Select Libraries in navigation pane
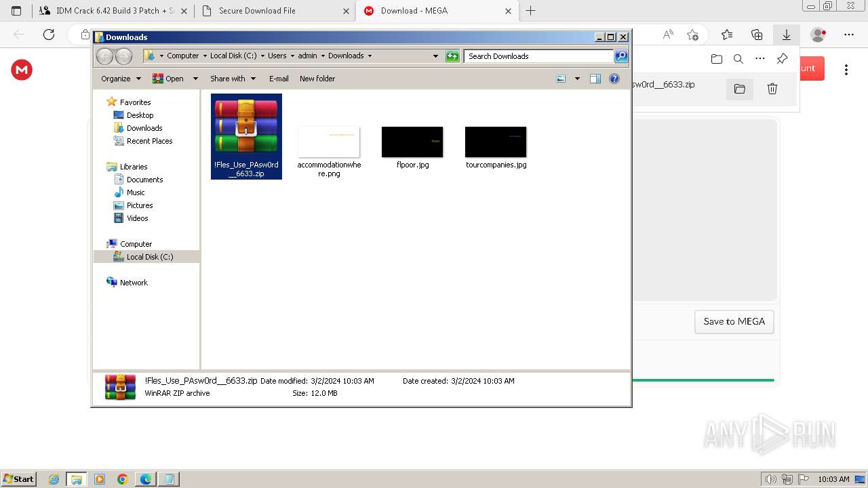 tap(134, 167)
